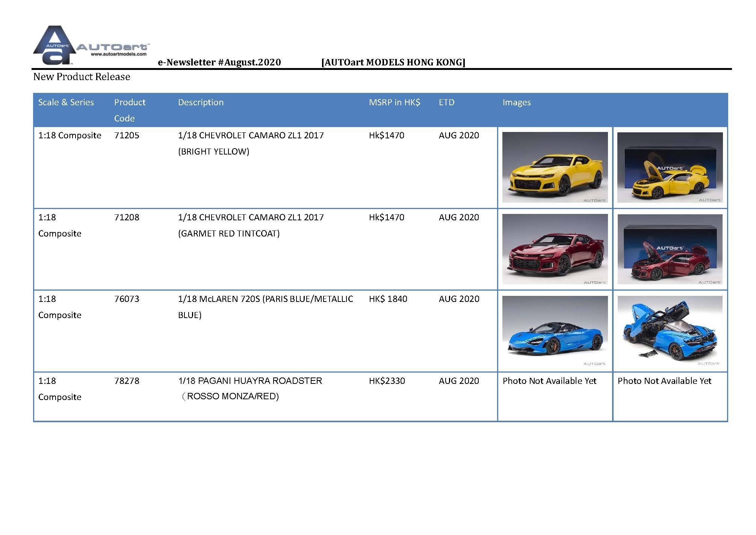Click the Hk$1470 price in the 71205 row
Viewport: 756px width, 535px height.
coord(387,135)
